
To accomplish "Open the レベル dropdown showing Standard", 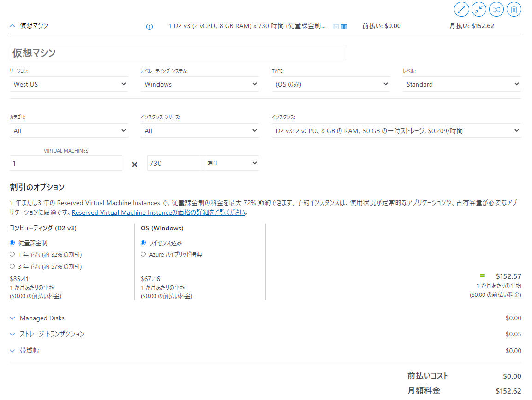I will point(462,84).
